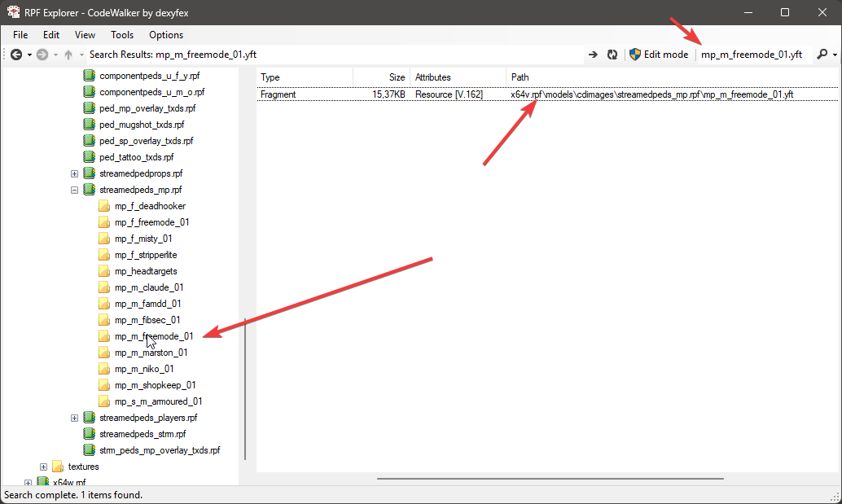This screenshot has height=504, width=842.
Task: Expand the streamedpeds_players.rpf node
Action: 75,418
